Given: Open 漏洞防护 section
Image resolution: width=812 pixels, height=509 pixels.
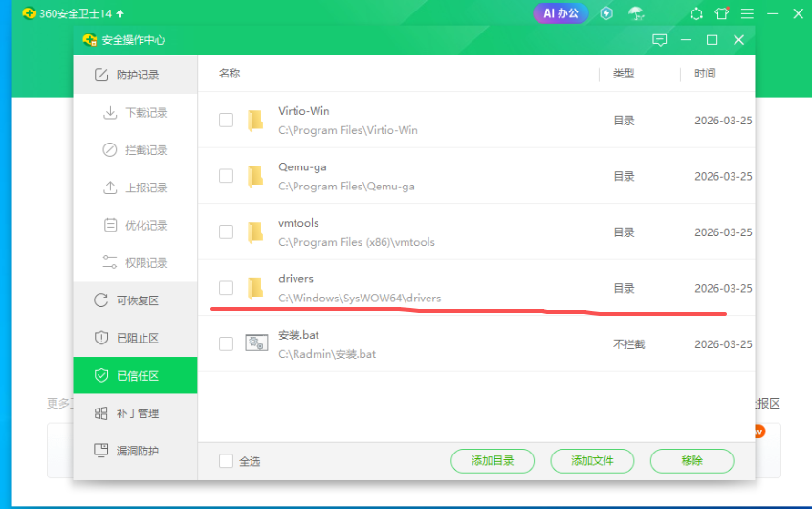Looking at the screenshot, I should click(x=135, y=451).
